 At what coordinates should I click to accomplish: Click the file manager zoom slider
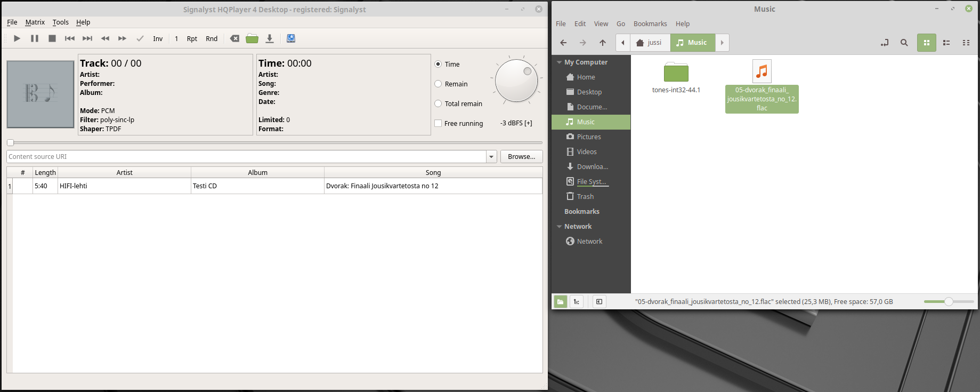(949, 302)
